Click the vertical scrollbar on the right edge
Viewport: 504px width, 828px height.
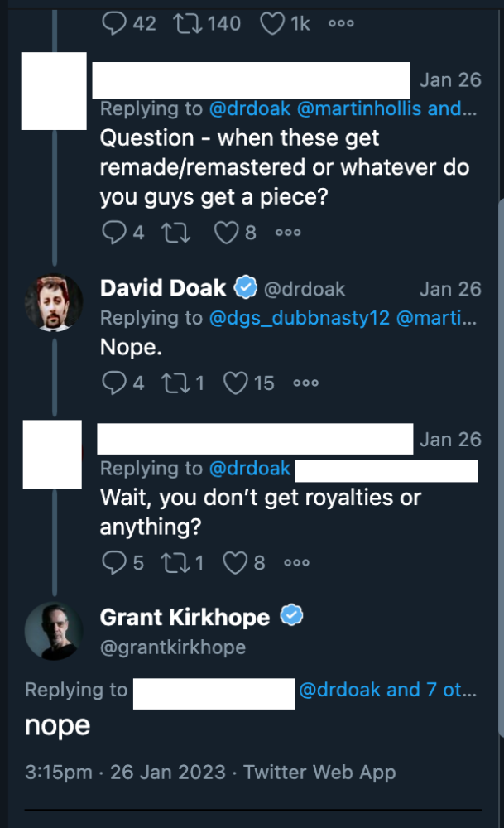(500, 464)
